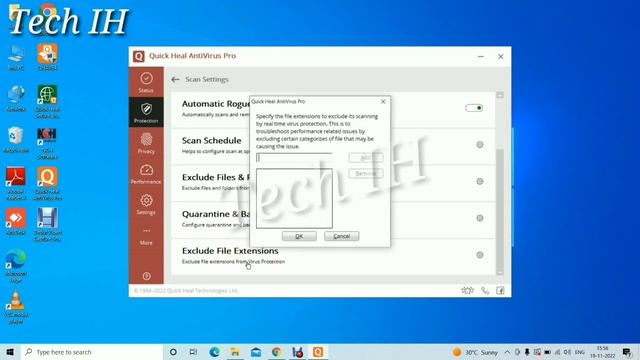Open the Performance gauge section

[146, 174]
